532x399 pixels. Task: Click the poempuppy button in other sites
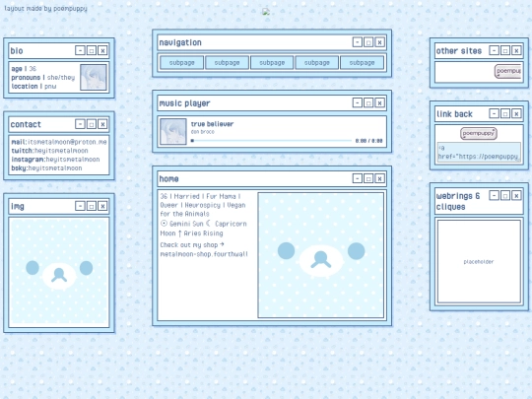(508, 71)
